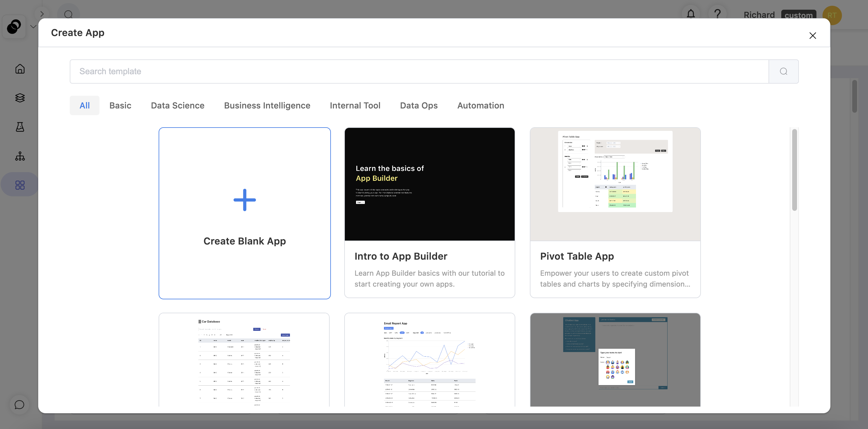
Task: Select the All tab
Action: (x=85, y=105)
